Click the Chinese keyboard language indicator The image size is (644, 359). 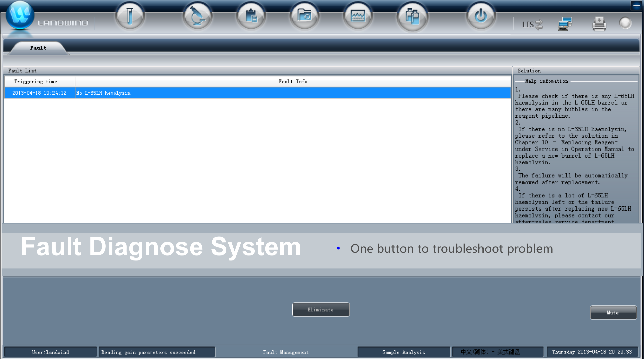490,352
